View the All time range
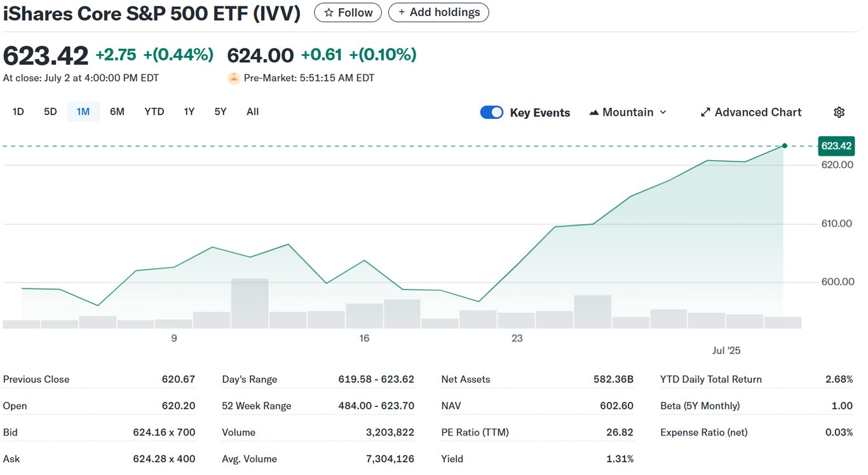 click(x=252, y=111)
